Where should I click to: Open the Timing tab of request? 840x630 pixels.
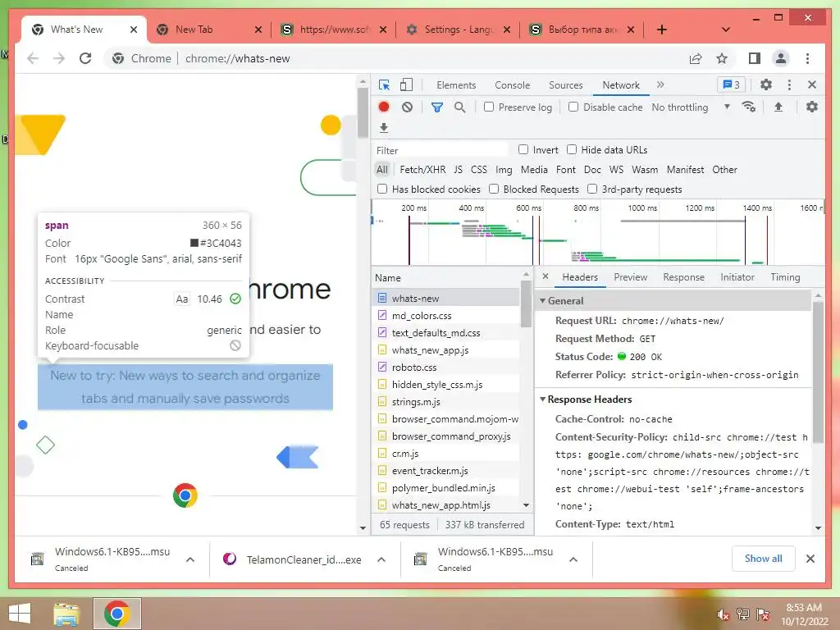coord(785,277)
